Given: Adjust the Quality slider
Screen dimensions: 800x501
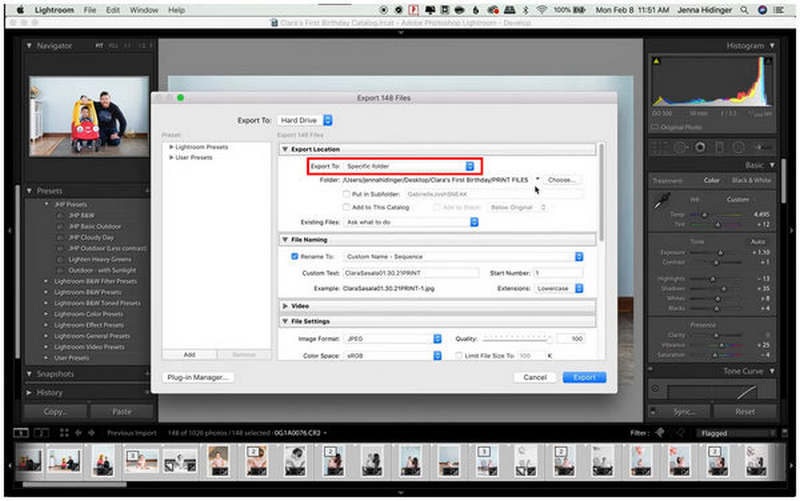Looking at the screenshot, I should [x=516, y=339].
